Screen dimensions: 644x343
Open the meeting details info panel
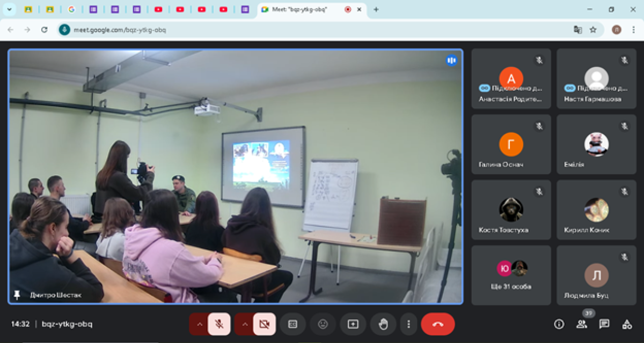(x=559, y=324)
